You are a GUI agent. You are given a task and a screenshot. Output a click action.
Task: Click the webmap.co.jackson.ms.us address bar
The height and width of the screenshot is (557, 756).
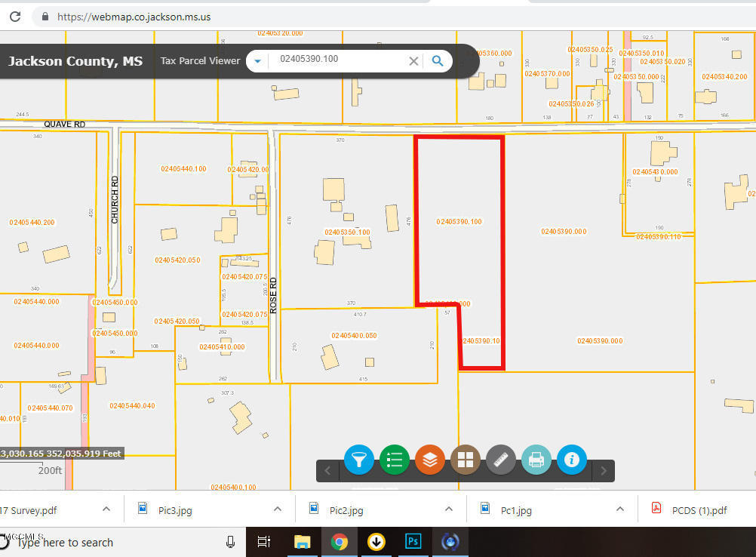tap(134, 17)
